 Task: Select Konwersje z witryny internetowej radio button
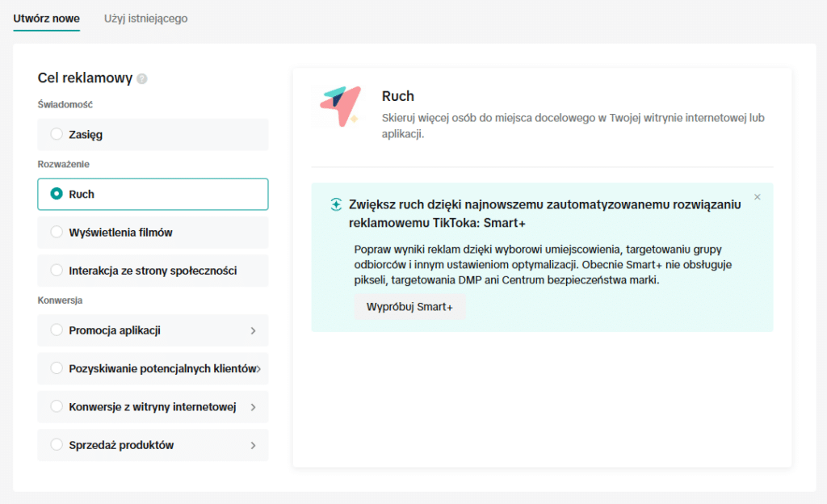(x=57, y=406)
